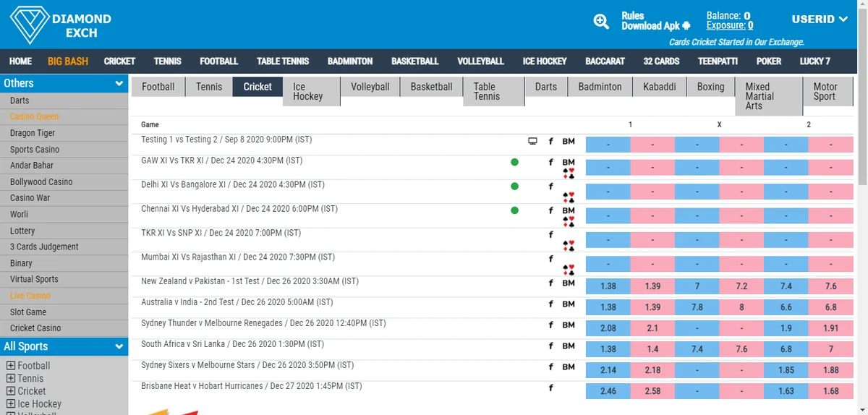The width and height of the screenshot is (868, 415).
Task: Switch to the Football sport tab
Action: (158, 87)
